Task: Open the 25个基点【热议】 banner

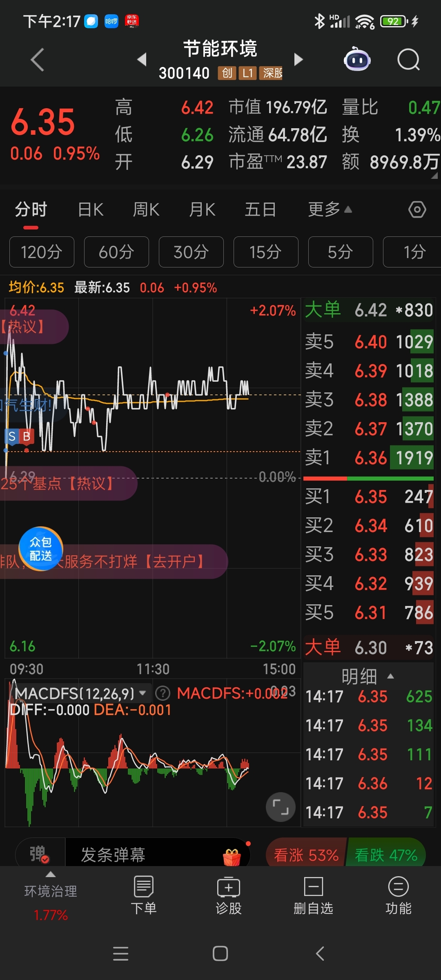Action: 69,483
